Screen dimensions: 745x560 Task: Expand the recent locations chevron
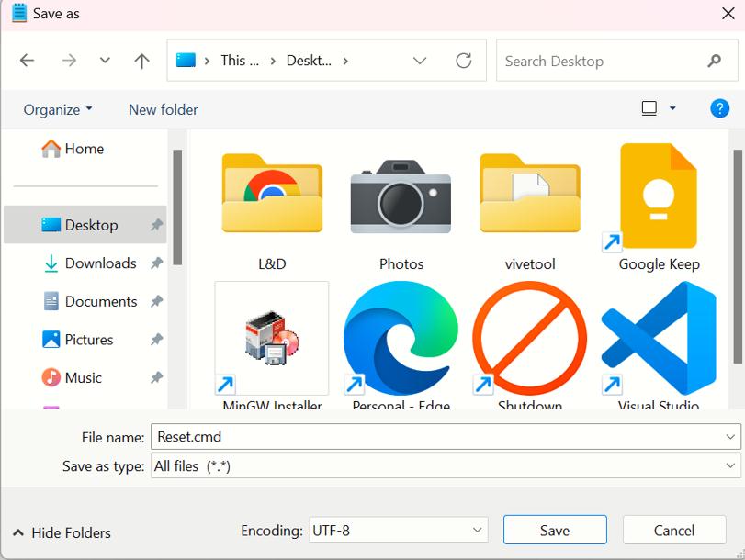[x=105, y=61]
